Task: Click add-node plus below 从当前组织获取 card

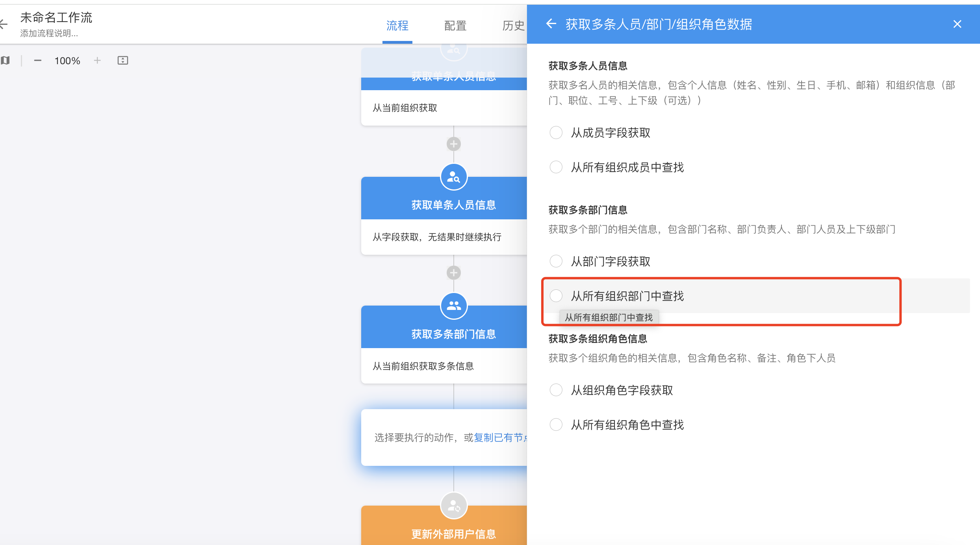Action: 454,144
